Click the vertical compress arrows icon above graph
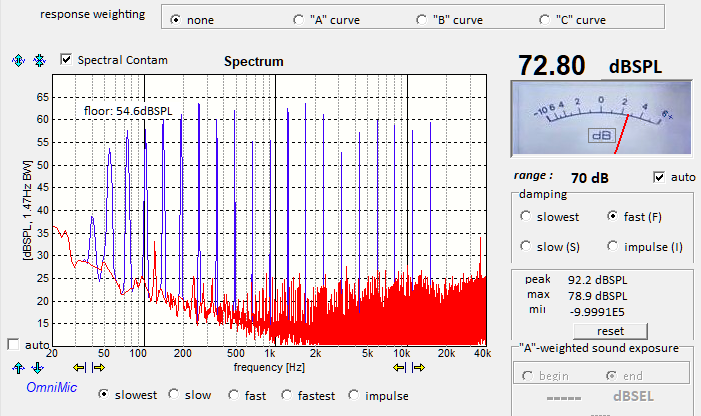This screenshot has width=701, height=416. 39,61
